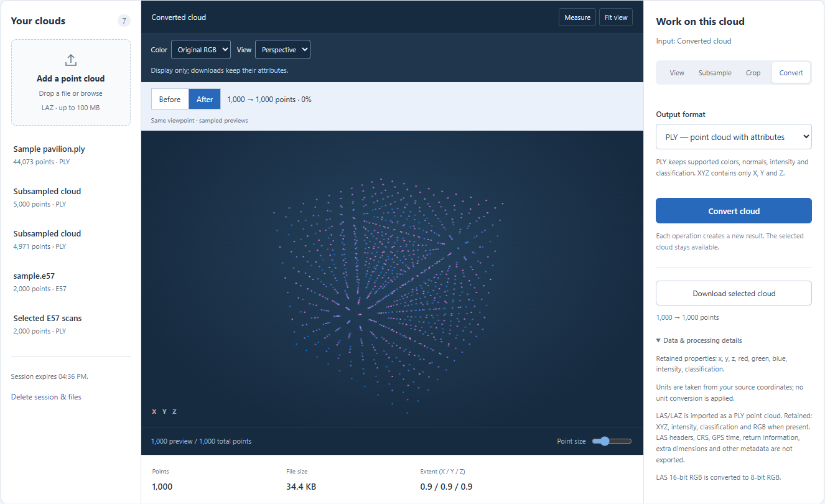
Task: Click the 1,000 preview / 1,000 total points text
Action: click(201, 441)
